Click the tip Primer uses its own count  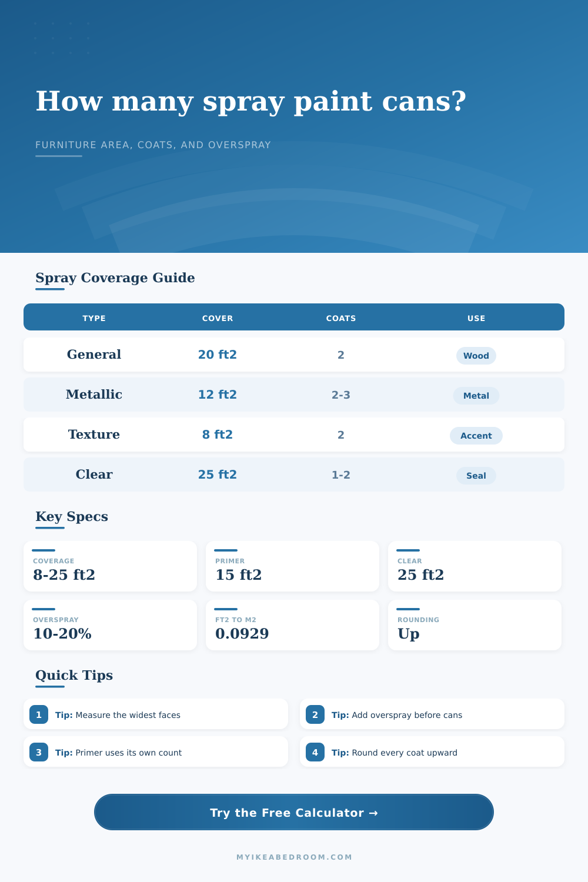[156, 751]
